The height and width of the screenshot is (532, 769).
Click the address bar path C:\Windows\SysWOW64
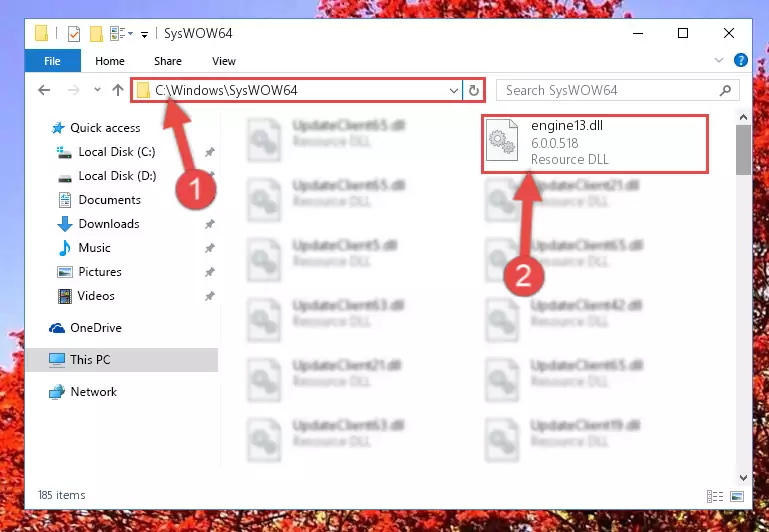pos(226,90)
